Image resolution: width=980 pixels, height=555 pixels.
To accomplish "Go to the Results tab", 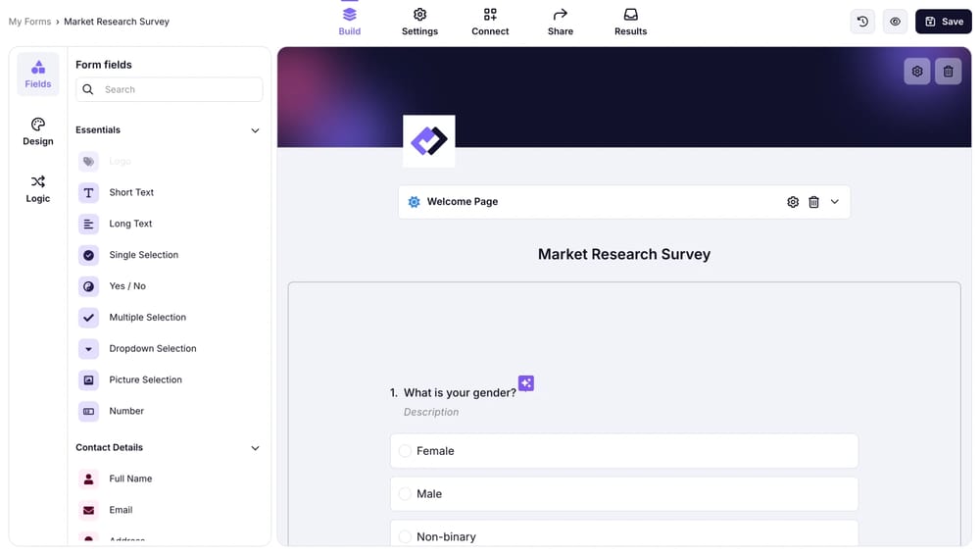I will click(x=630, y=22).
